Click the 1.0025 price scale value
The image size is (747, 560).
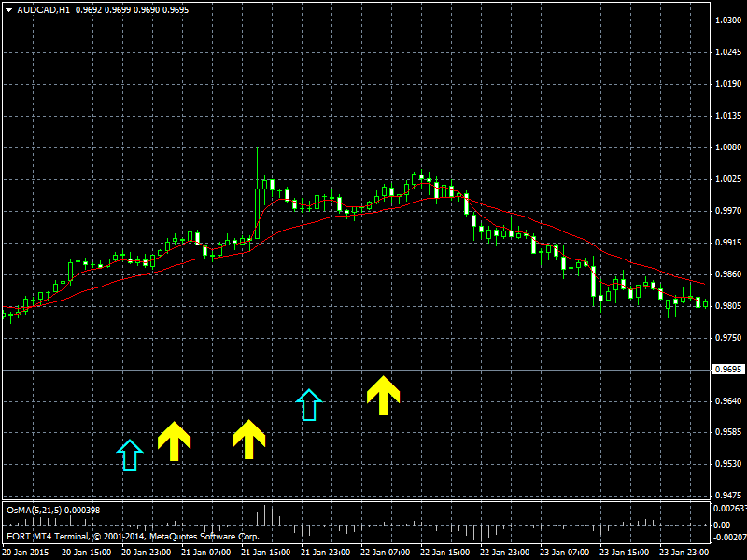728,179
